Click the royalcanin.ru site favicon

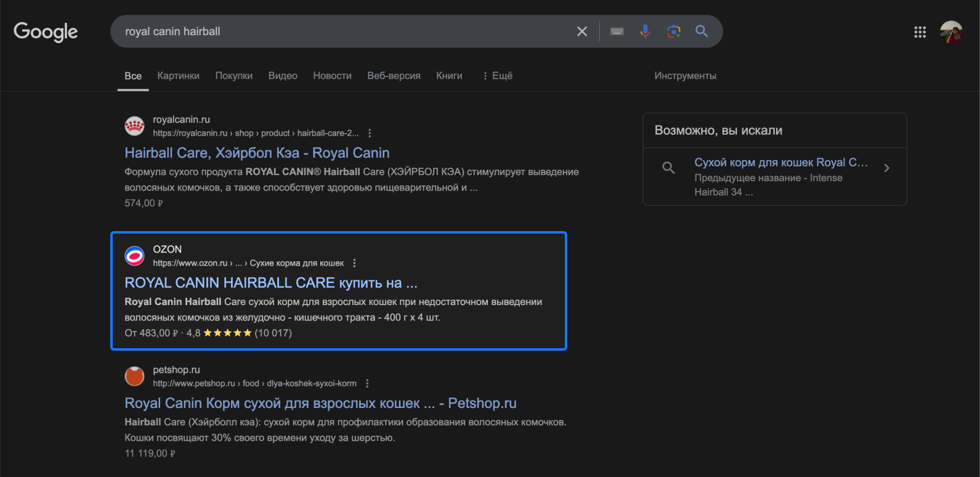tap(134, 126)
